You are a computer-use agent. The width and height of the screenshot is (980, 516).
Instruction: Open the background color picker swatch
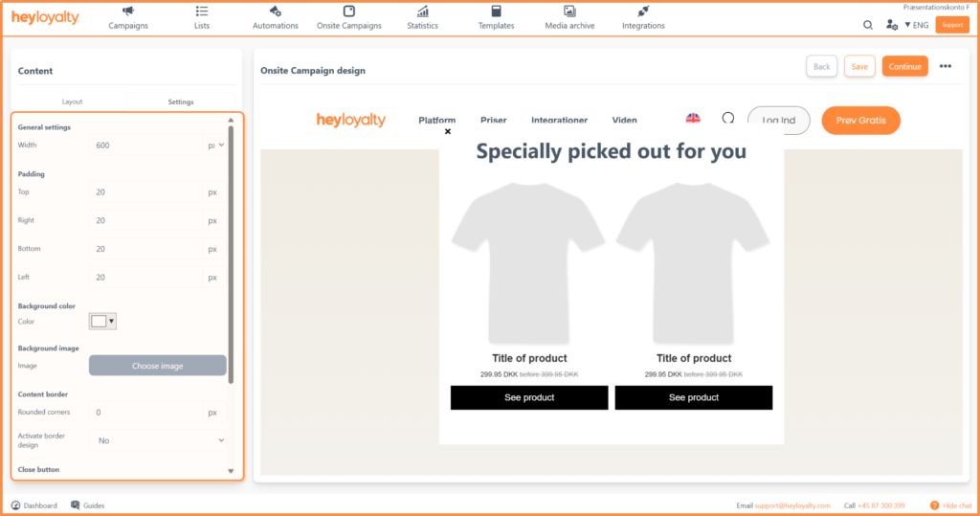[102, 322]
